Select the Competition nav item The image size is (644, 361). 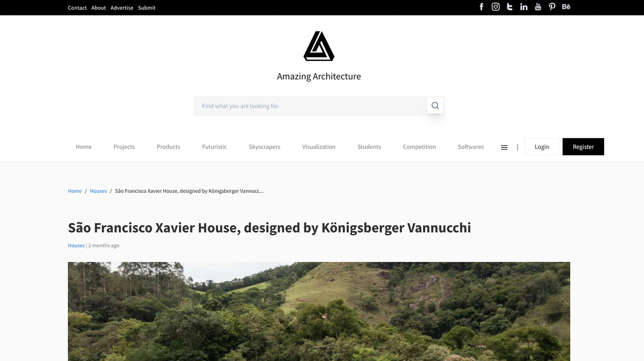click(419, 147)
